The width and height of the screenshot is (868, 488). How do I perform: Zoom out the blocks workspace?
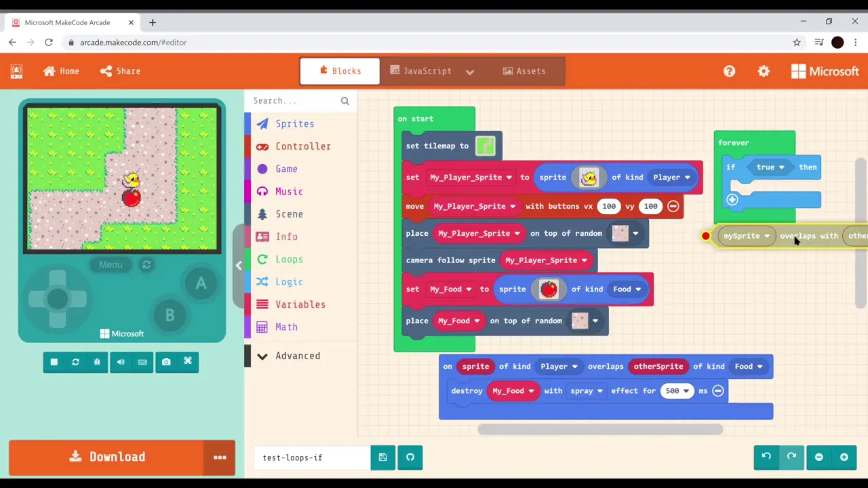818,457
